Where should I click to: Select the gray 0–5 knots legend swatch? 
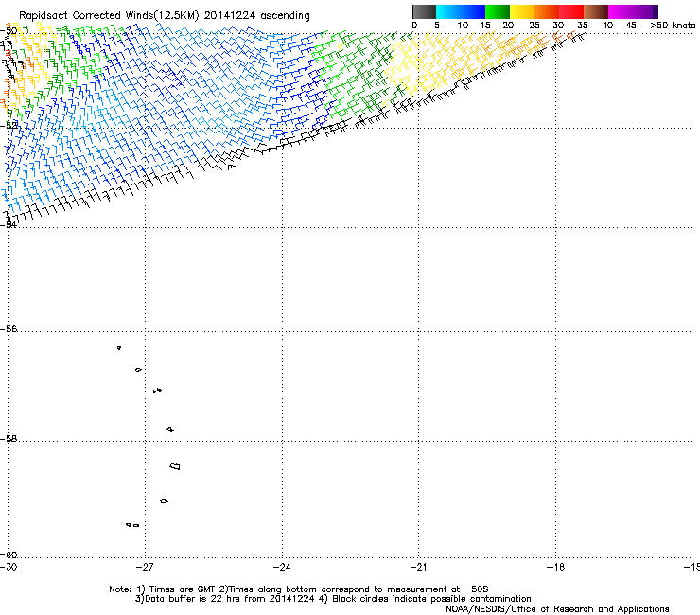tap(424, 11)
